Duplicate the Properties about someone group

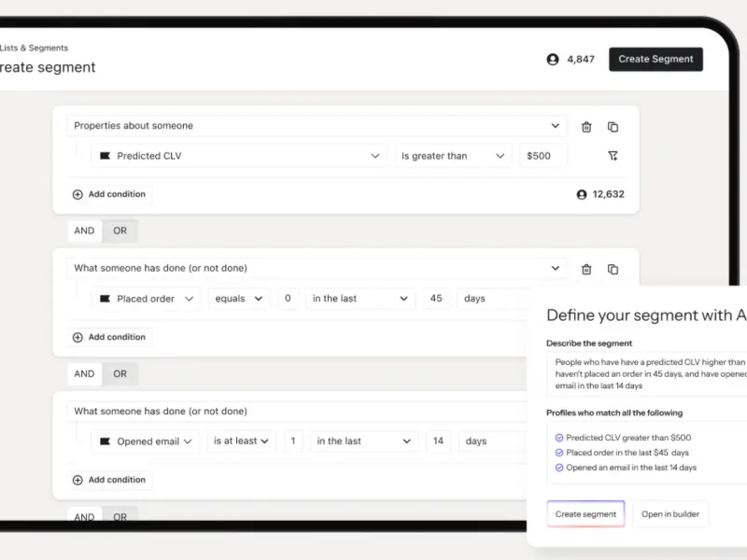[x=613, y=127]
